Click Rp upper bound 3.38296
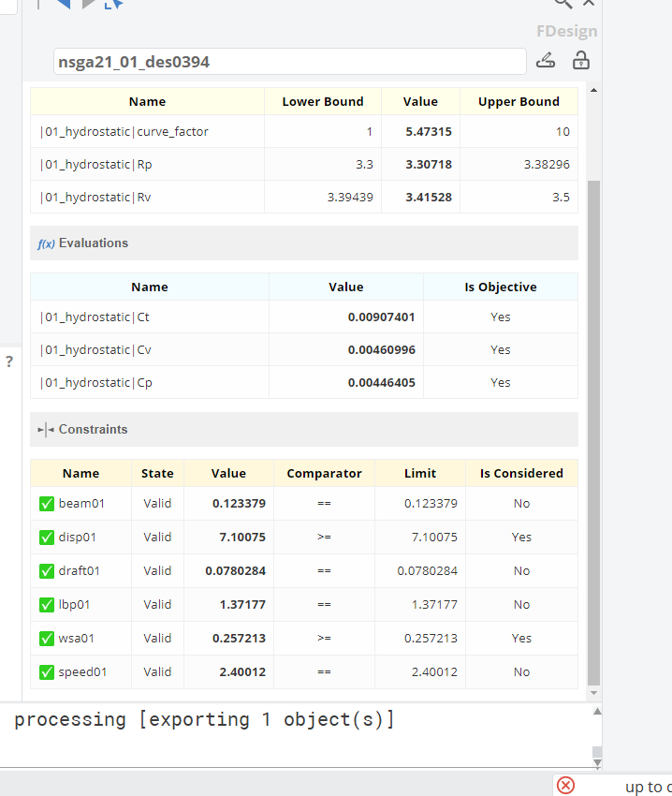Screen dimensions: 672x796 [547, 165]
